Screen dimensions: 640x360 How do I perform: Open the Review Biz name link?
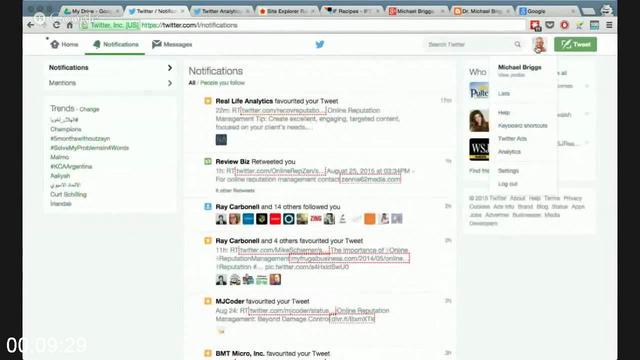pos(232,161)
